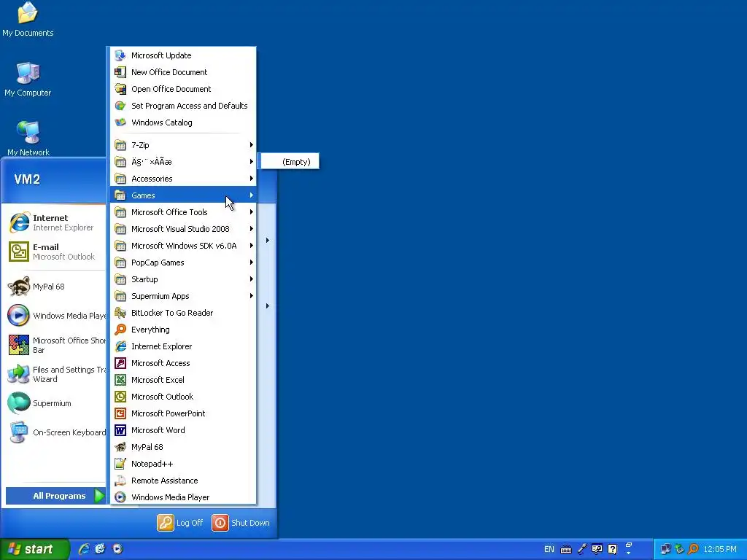The width and height of the screenshot is (747, 560).
Task: Click the language bar help icon
Action: tap(613, 550)
